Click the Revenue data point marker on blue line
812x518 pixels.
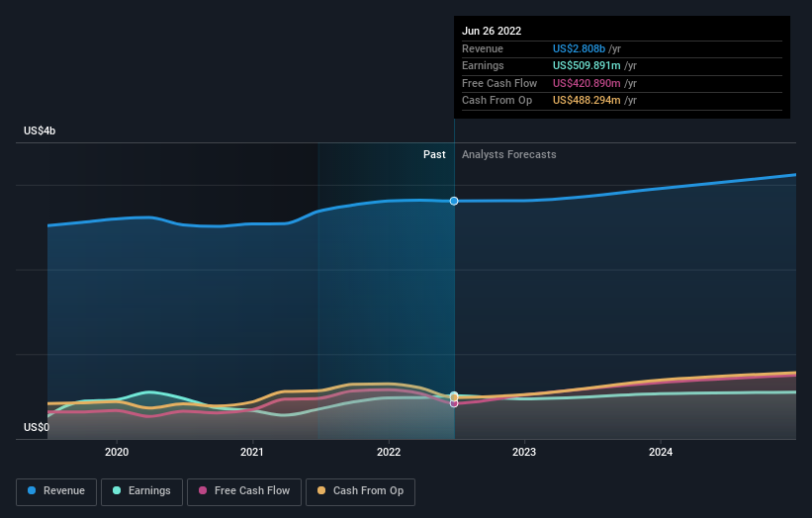tap(454, 201)
